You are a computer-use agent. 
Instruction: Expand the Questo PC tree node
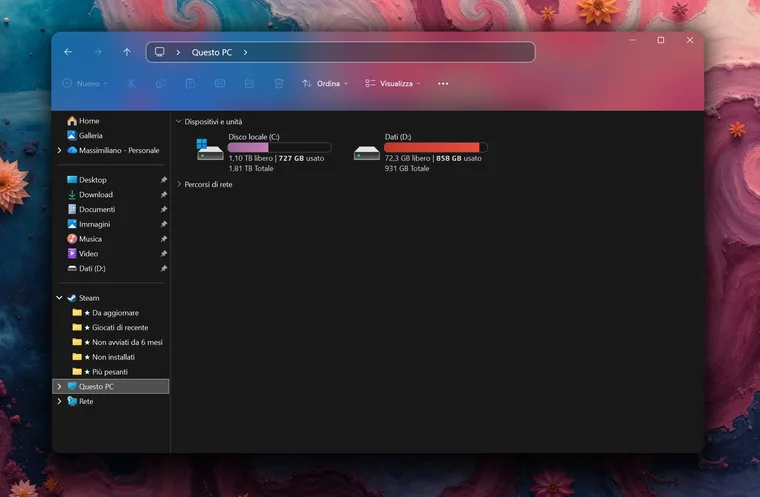[x=60, y=386]
